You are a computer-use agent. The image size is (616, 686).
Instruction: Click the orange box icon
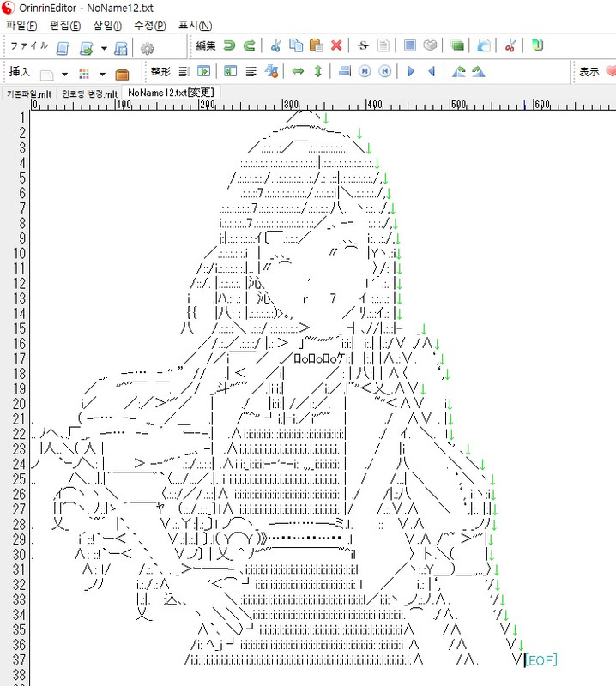click(122, 75)
